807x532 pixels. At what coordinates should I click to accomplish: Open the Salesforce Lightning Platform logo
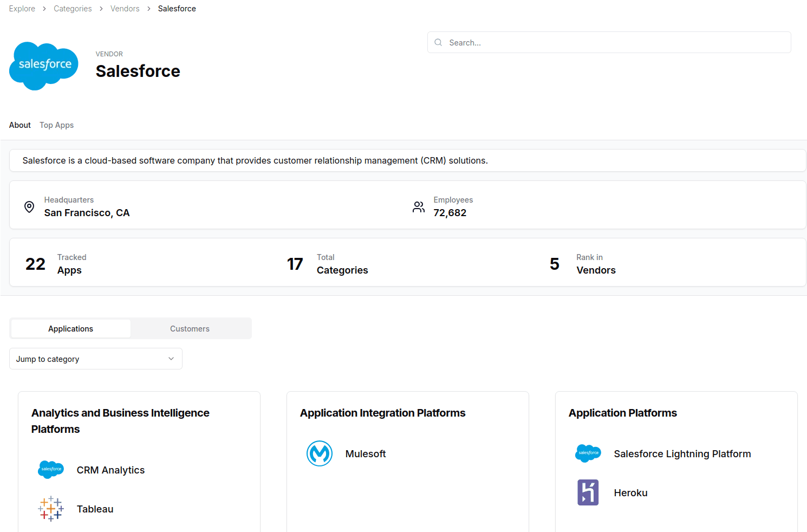tap(588, 453)
